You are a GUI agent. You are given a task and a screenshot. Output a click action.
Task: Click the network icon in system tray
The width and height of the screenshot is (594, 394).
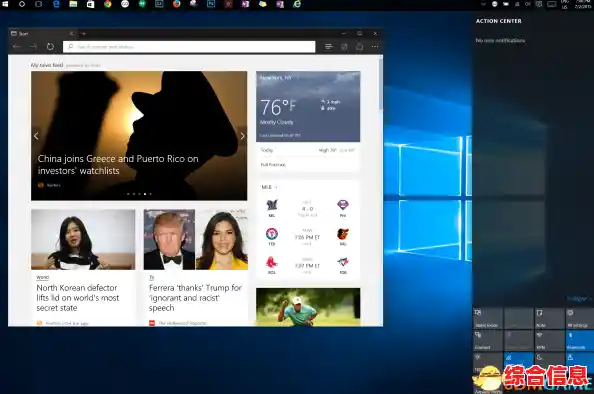click(x=517, y=4)
